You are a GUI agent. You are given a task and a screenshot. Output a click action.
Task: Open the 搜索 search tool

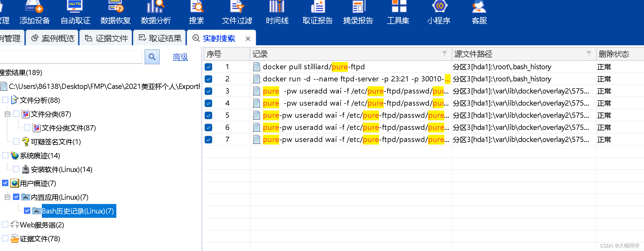(x=197, y=12)
